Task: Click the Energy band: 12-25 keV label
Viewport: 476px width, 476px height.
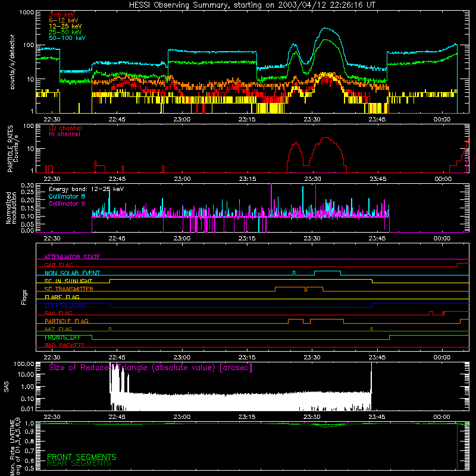Action: pyautogui.click(x=86, y=189)
